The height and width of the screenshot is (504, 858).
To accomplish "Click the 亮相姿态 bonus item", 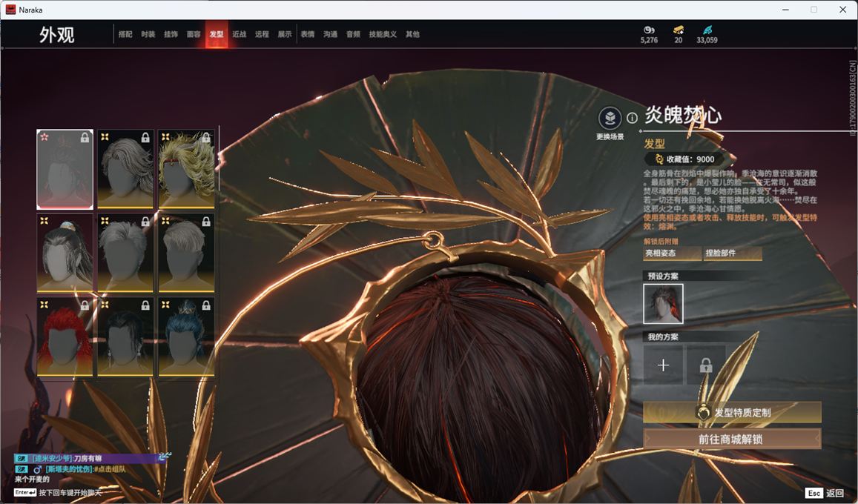I will 673,253.
